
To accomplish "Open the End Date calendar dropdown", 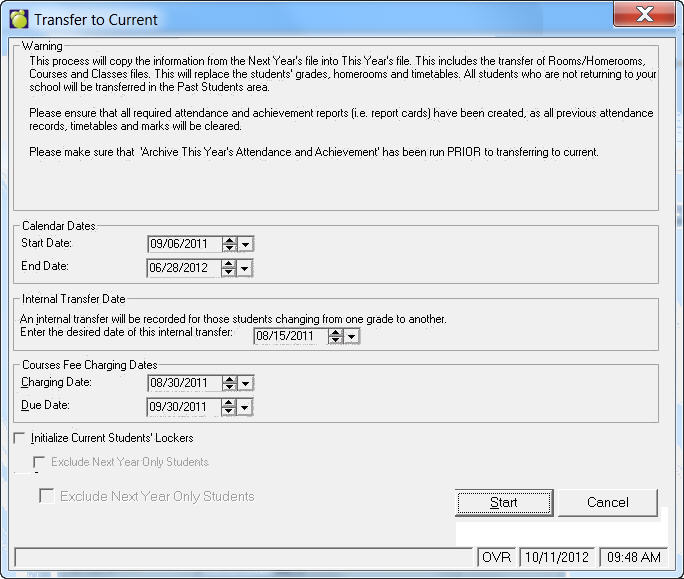I will point(246,268).
